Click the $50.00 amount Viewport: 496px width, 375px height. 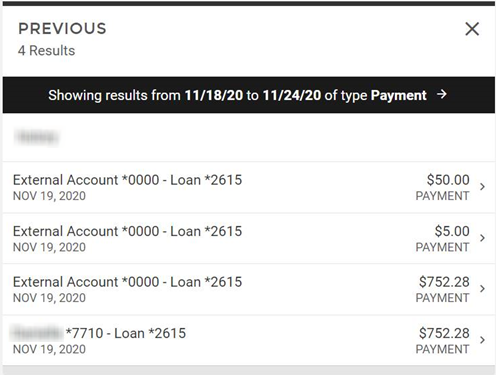click(448, 180)
